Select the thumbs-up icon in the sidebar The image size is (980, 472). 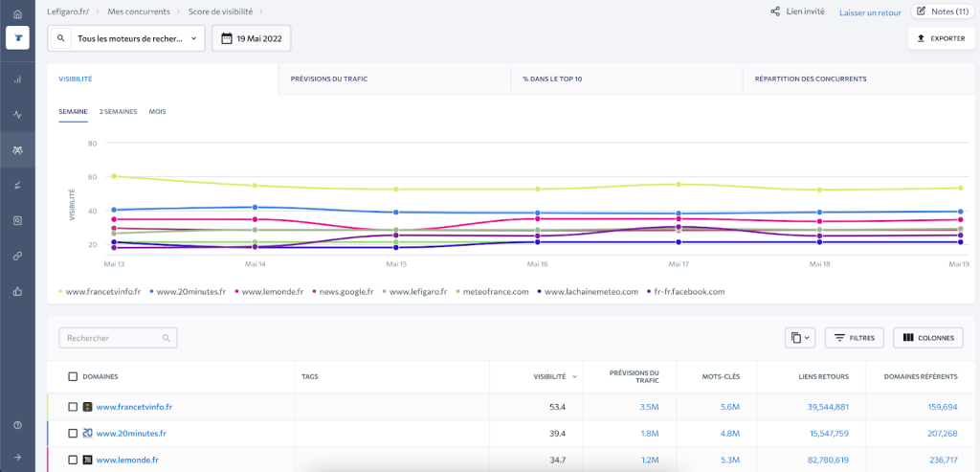pyautogui.click(x=17, y=291)
